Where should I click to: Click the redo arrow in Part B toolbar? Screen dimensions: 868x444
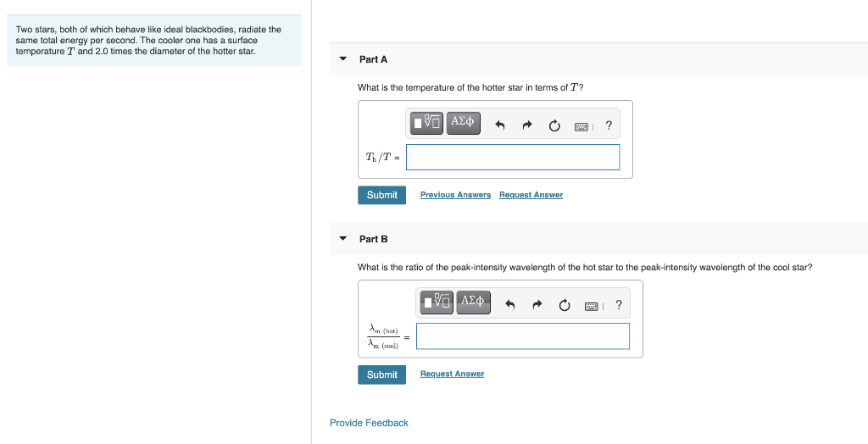pos(537,305)
